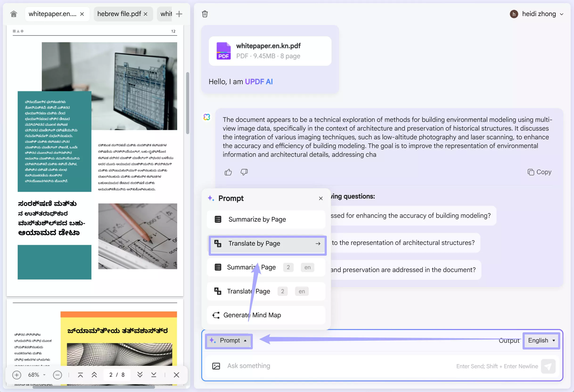Viewport: 574px width, 392px height.
Task: Close the Prompt popup panel
Action: [321, 198]
